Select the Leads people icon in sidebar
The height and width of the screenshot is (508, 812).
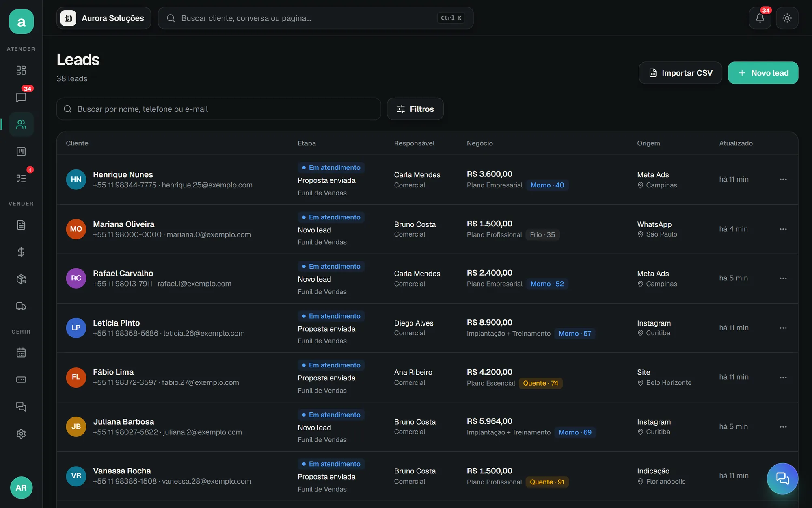[x=21, y=124]
